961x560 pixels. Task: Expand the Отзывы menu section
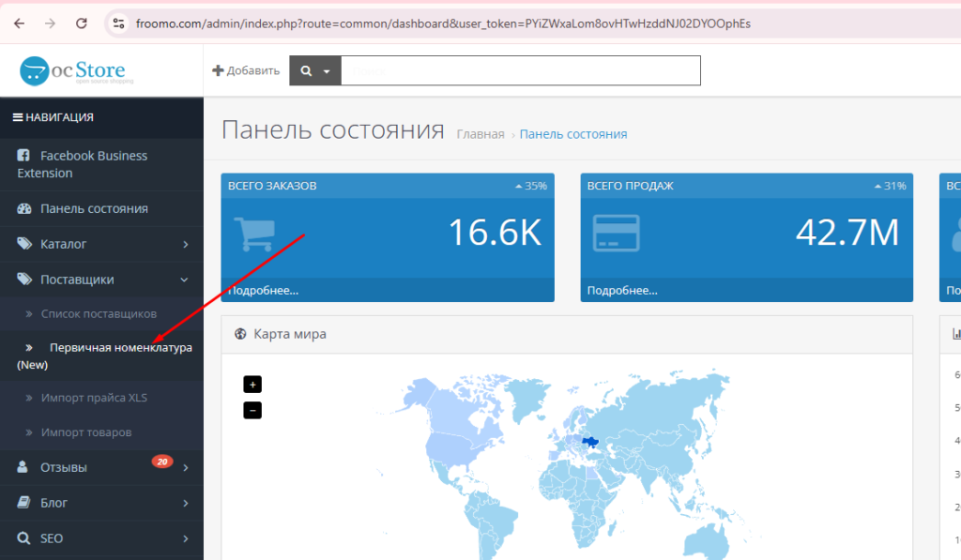point(101,467)
